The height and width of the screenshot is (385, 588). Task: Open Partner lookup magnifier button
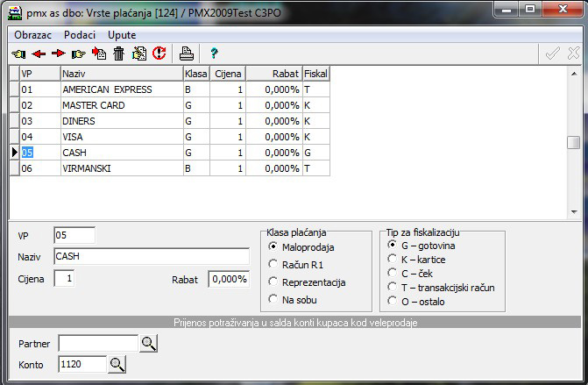[148, 344]
